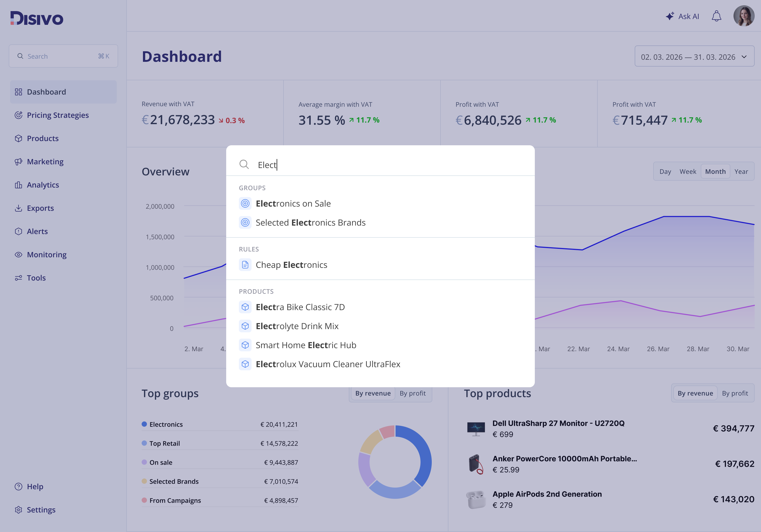Open notifications bell
This screenshot has height=532, width=761.
tap(716, 16)
